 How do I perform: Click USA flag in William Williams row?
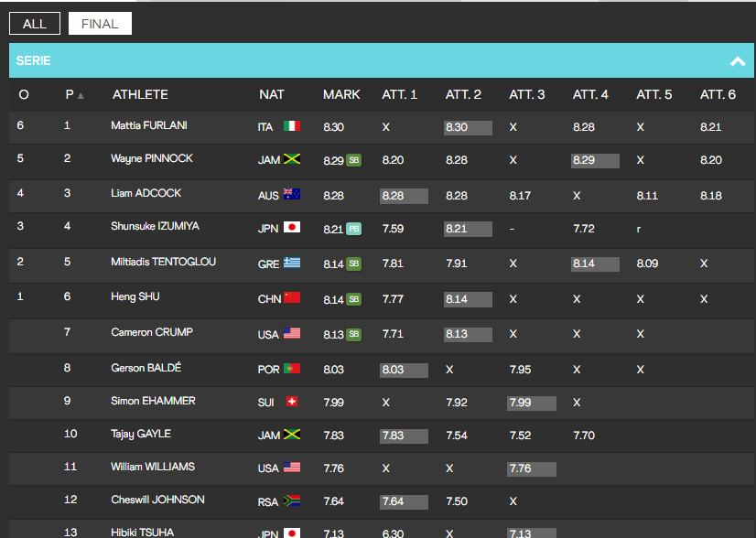click(x=292, y=468)
